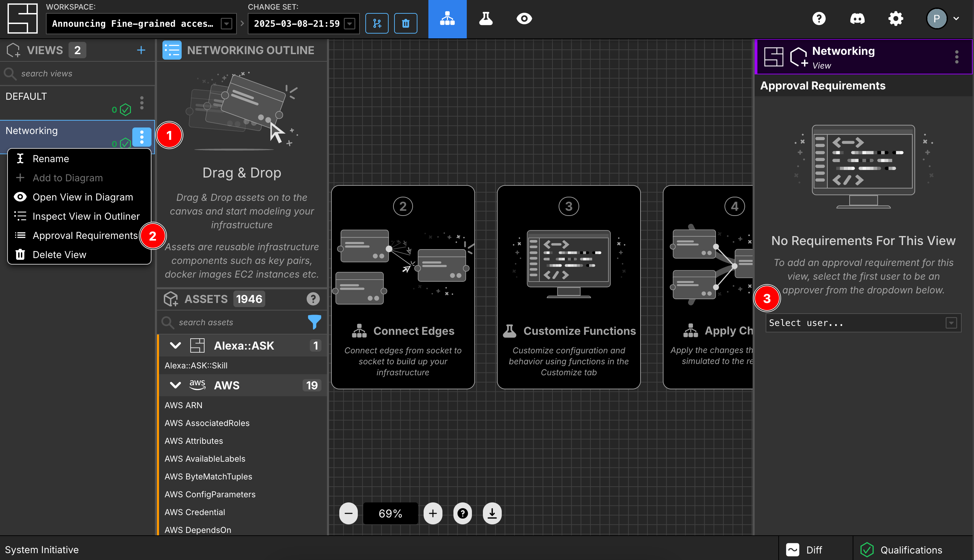Open the change set dropdown
Image resolution: width=974 pixels, height=560 pixels.
click(303, 23)
